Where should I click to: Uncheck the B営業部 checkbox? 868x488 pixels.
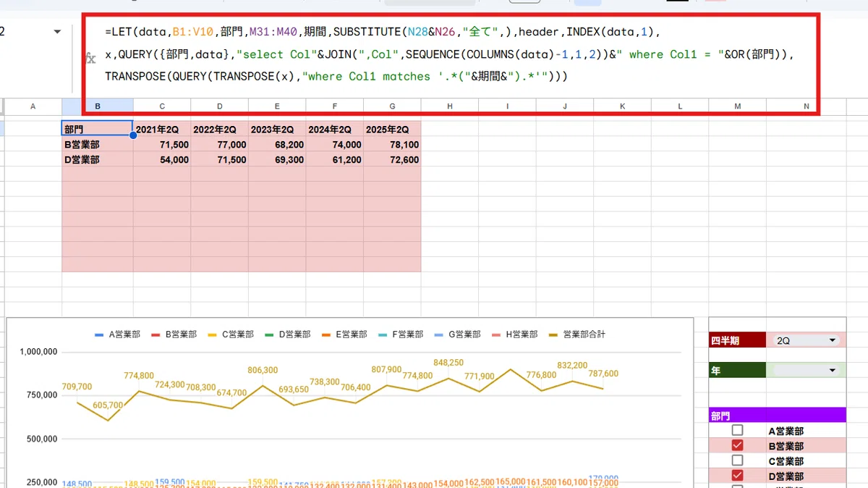(x=737, y=445)
